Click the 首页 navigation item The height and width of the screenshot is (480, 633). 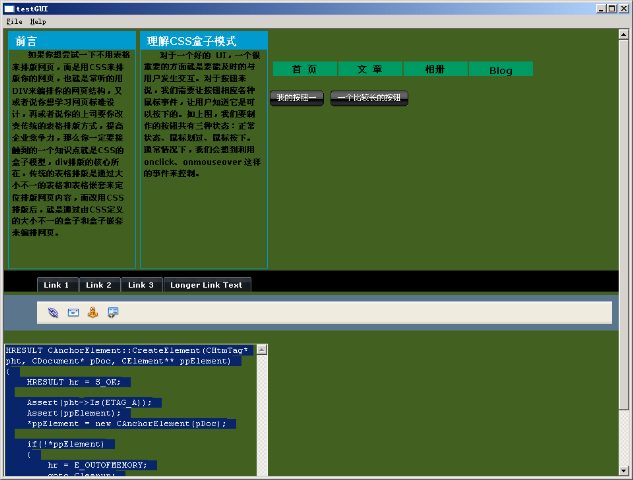[305, 69]
